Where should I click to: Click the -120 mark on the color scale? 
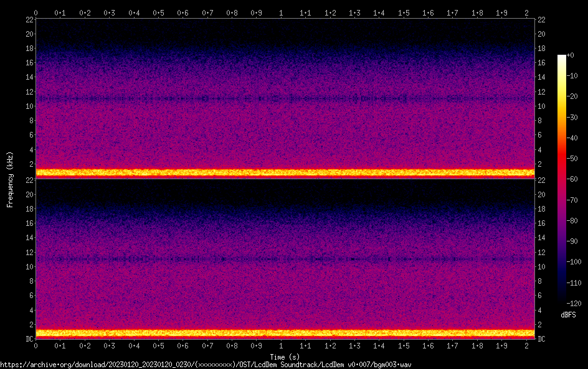click(x=571, y=304)
